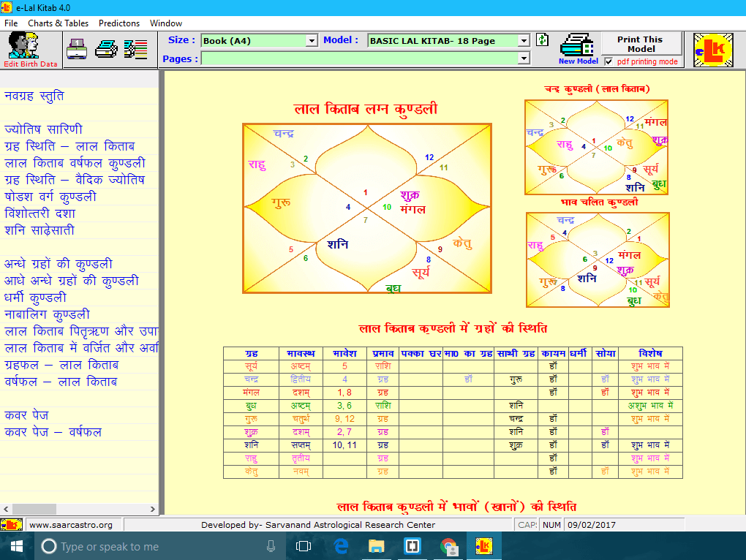Viewport: 746px width, 560px height.
Task: Click the print with color list icon
Action: pyautogui.click(x=135, y=49)
